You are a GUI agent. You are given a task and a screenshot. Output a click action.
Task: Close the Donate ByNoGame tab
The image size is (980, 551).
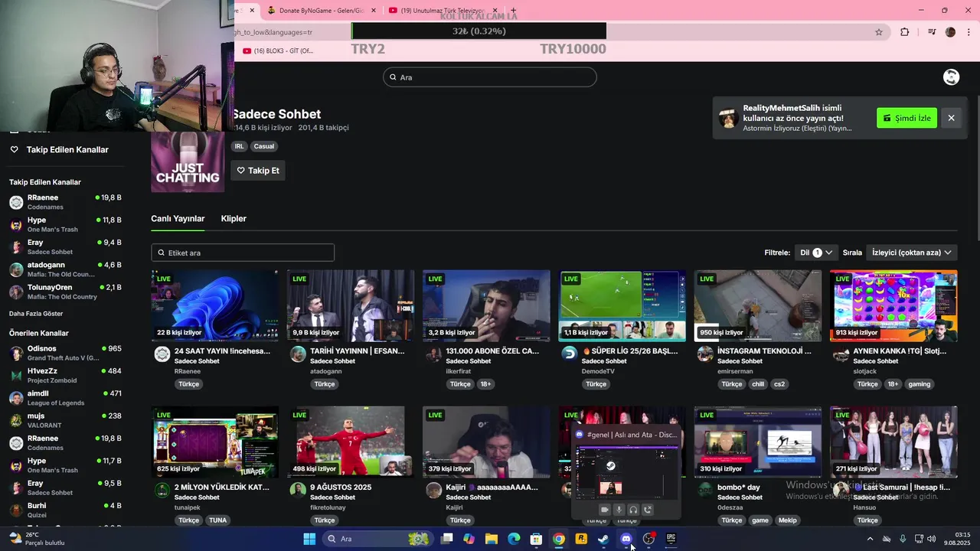(374, 11)
